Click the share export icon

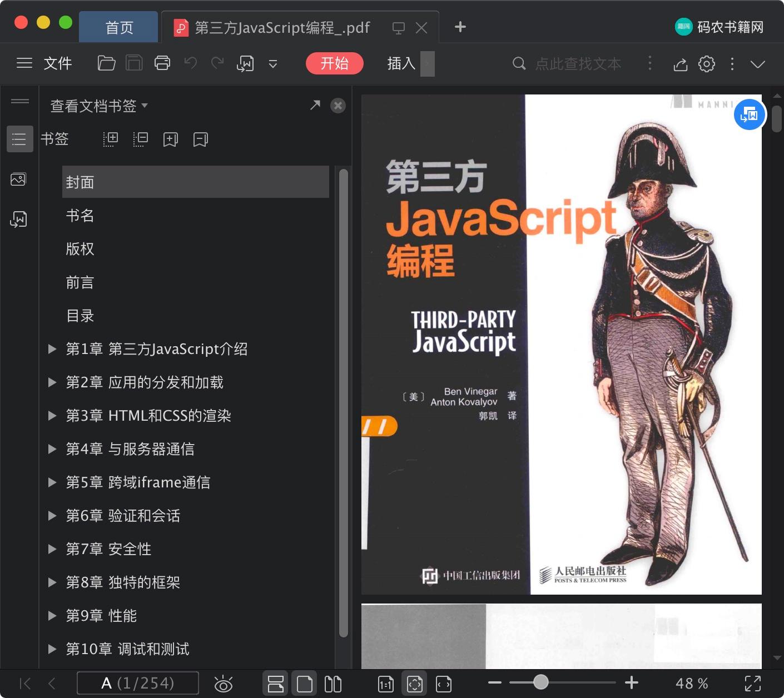(681, 64)
